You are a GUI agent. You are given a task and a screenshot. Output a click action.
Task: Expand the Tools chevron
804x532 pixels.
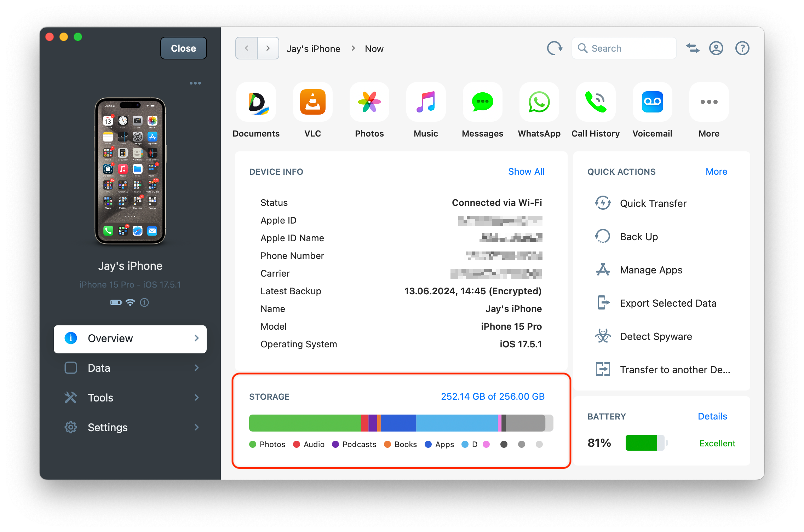click(197, 398)
